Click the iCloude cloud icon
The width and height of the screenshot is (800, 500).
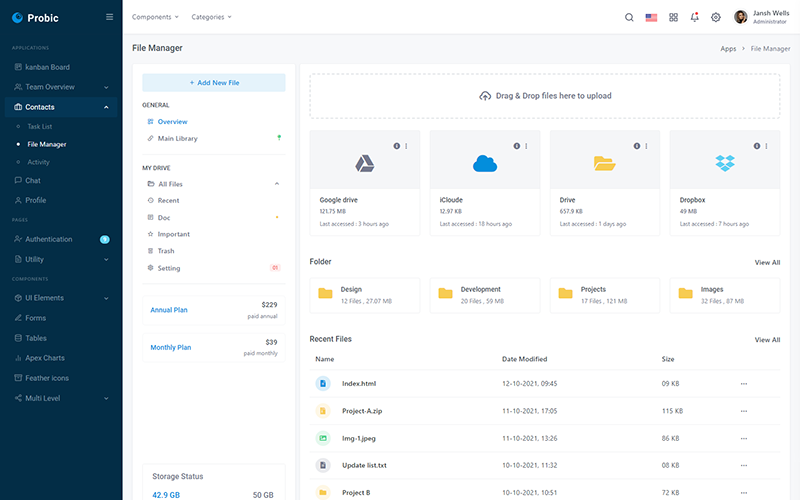pyautogui.click(x=485, y=164)
